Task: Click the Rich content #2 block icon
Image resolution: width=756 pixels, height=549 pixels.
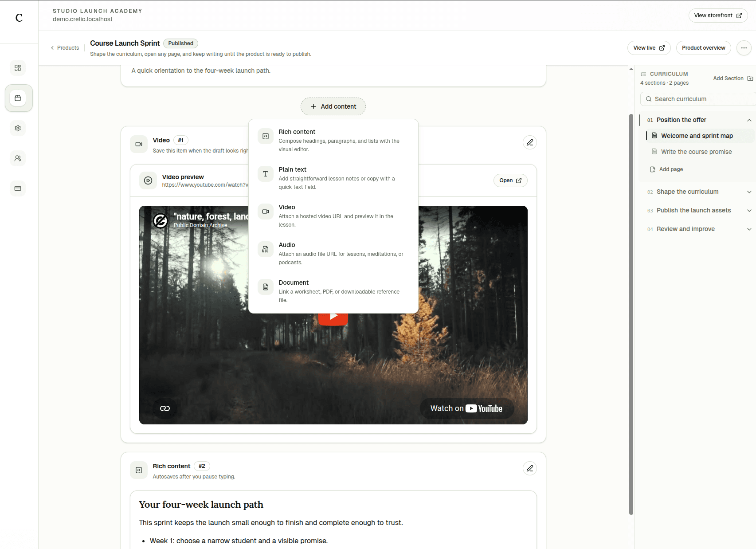Action: 139,470
